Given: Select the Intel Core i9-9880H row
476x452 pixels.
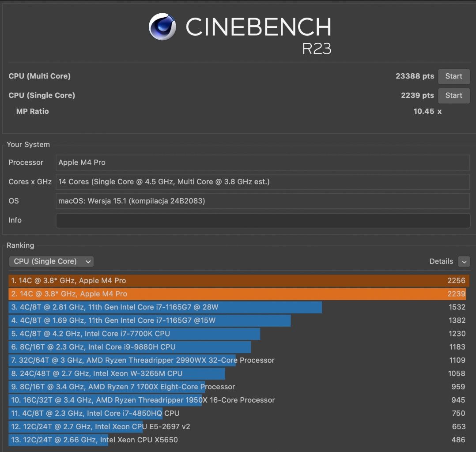Looking at the screenshot, I should [x=238, y=347].
